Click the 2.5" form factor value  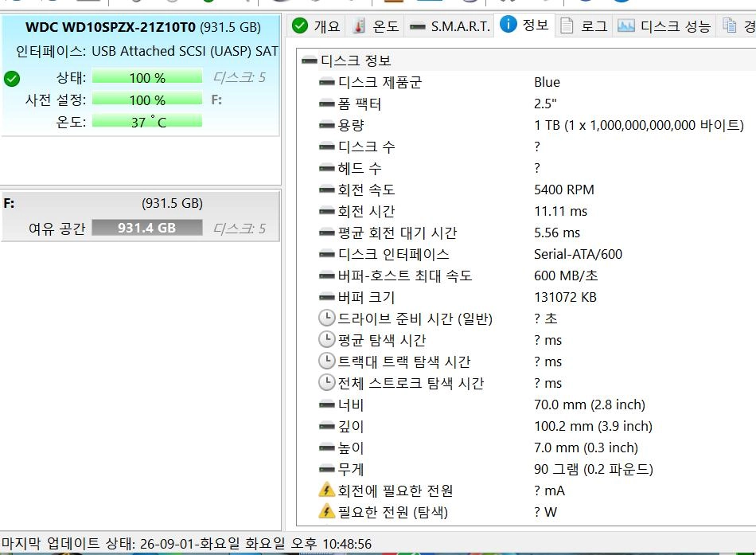click(x=545, y=104)
